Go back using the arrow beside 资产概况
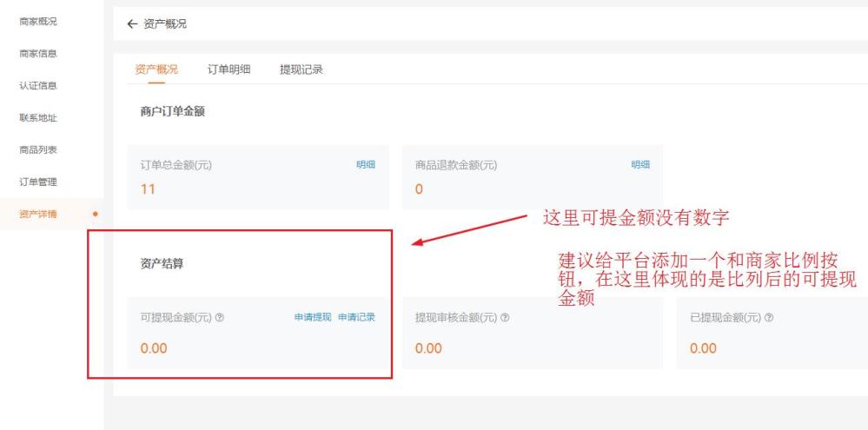868x430 pixels. [132, 23]
